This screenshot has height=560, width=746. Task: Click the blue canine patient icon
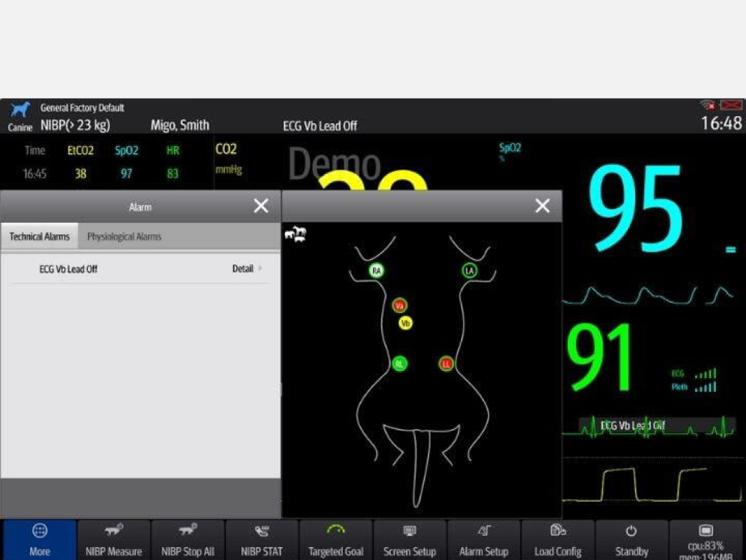tap(20, 110)
